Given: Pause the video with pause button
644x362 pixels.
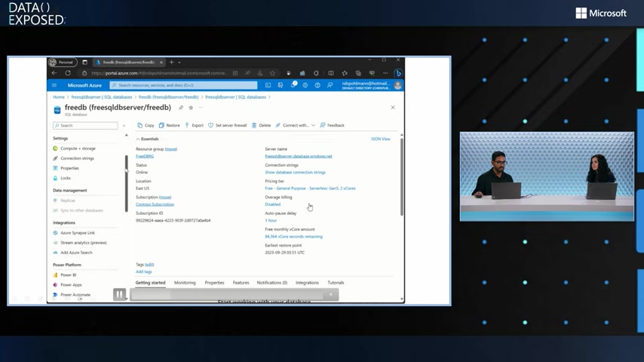Looking at the screenshot, I should click(x=119, y=294).
